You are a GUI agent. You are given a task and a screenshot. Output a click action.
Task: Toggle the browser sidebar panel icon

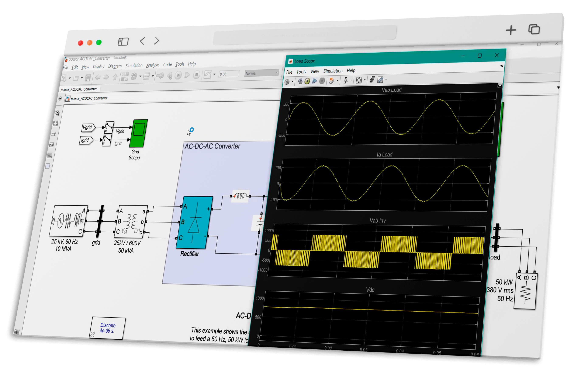[123, 42]
